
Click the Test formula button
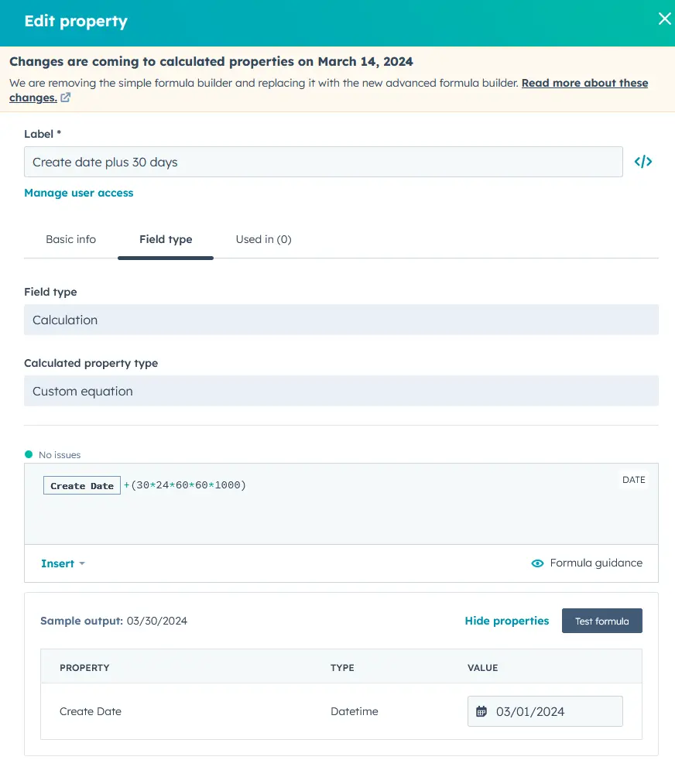[x=601, y=621]
